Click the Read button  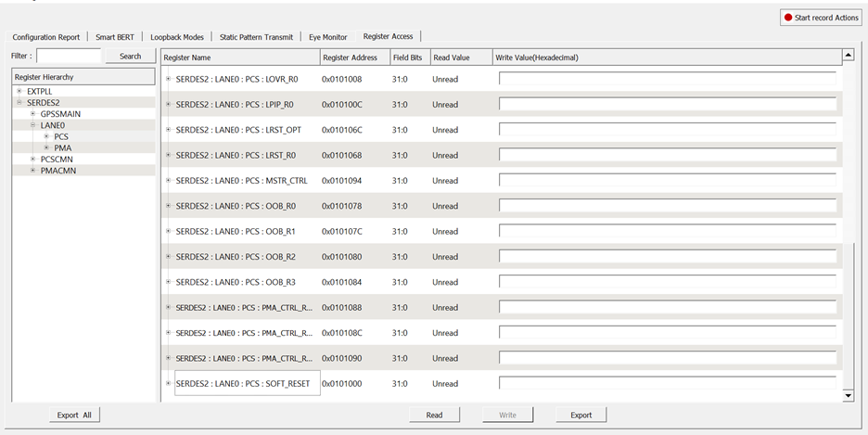click(x=434, y=415)
